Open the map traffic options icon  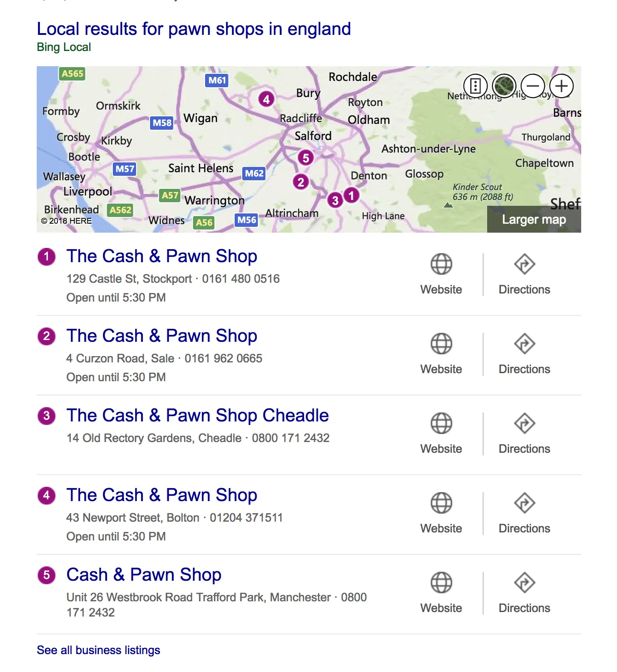pos(475,86)
